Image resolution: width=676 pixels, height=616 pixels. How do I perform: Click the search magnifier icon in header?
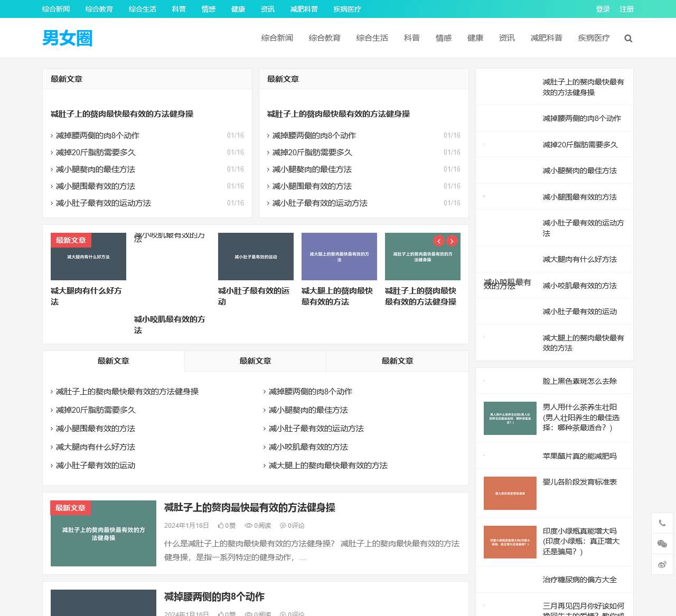click(x=628, y=39)
